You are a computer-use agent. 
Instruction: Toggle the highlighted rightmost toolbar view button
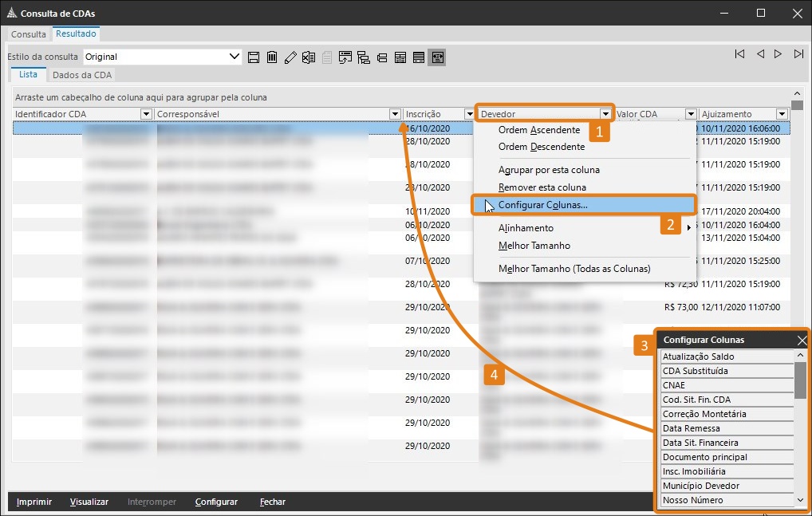436,57
